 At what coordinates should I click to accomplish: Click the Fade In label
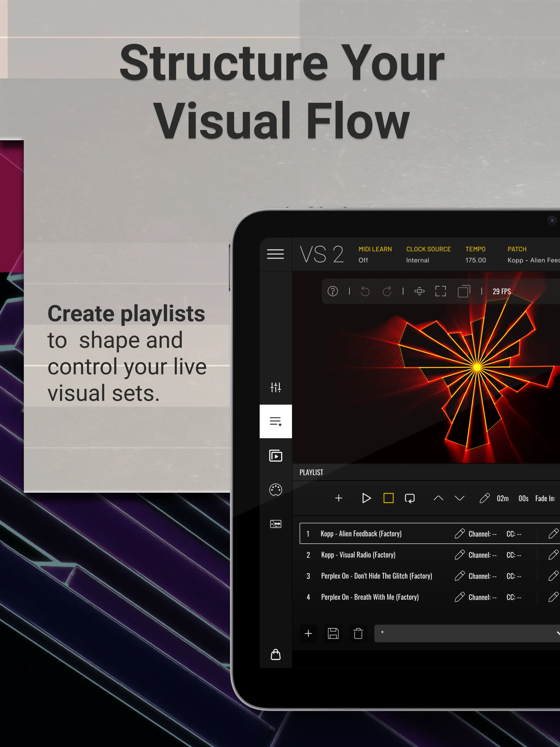[545, 498]
